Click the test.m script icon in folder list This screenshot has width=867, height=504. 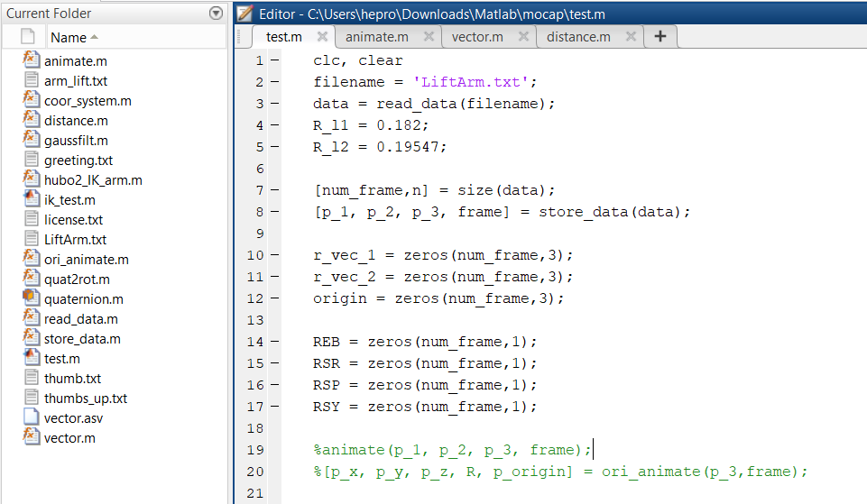[x=32, y=358]
